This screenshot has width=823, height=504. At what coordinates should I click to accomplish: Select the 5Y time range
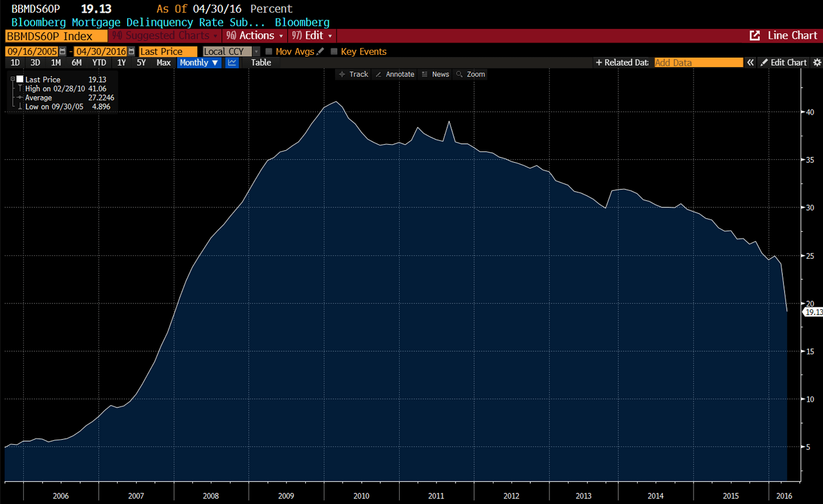coord(141,63)
